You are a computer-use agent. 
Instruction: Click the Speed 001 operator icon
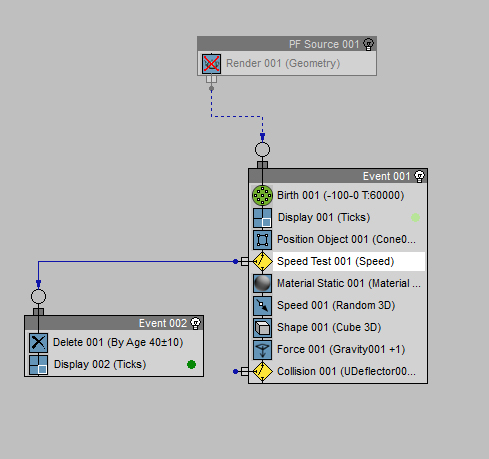262,305
